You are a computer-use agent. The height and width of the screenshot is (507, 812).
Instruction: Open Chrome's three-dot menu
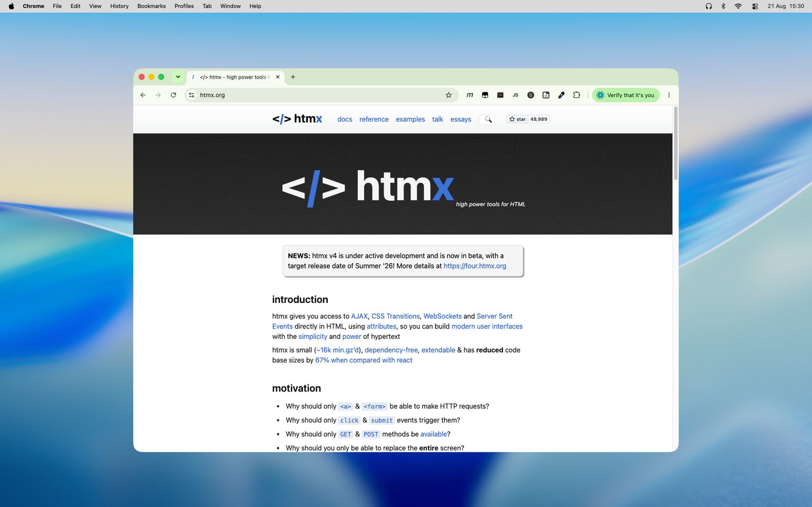pos(669,95)
